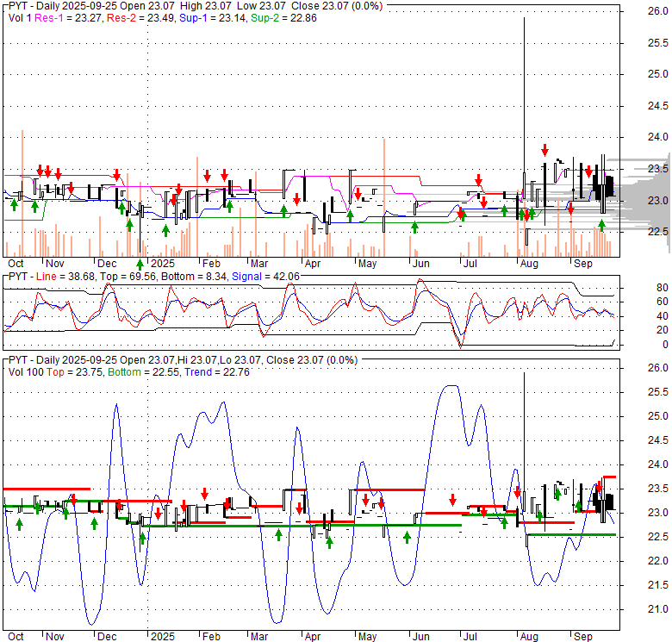Screen dimensions: 672x642
Task: Click the Nov month label under the bottom chart
Action: tap(55, 637)
